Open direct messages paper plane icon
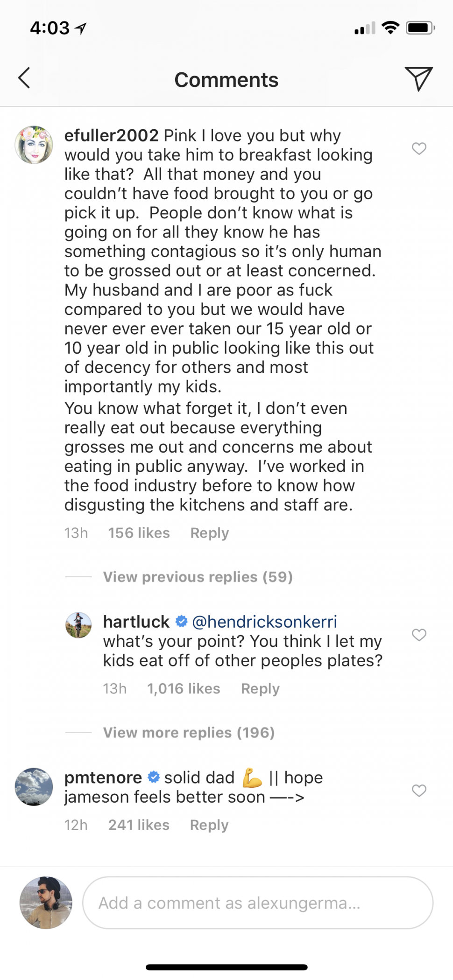This screenshot has height=980, width=453. coord(418,78)
